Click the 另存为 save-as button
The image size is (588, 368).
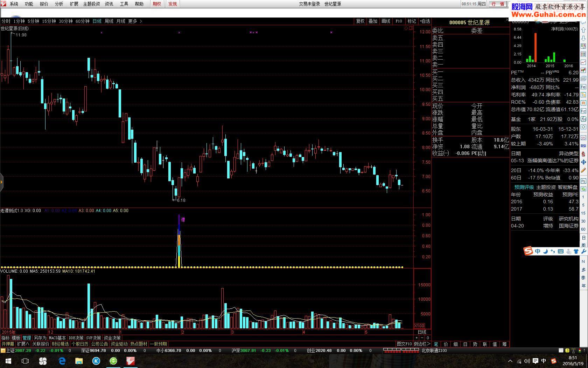tap(40, 338)
